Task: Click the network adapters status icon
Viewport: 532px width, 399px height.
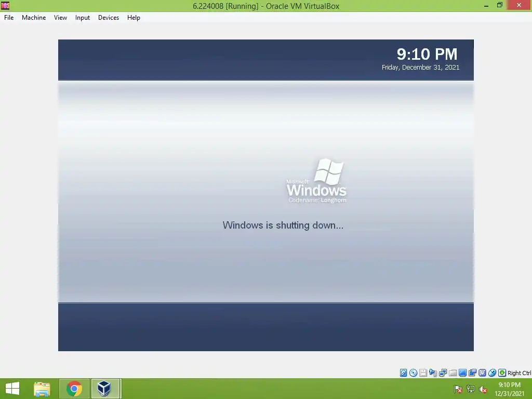Action: coord(443,373)
